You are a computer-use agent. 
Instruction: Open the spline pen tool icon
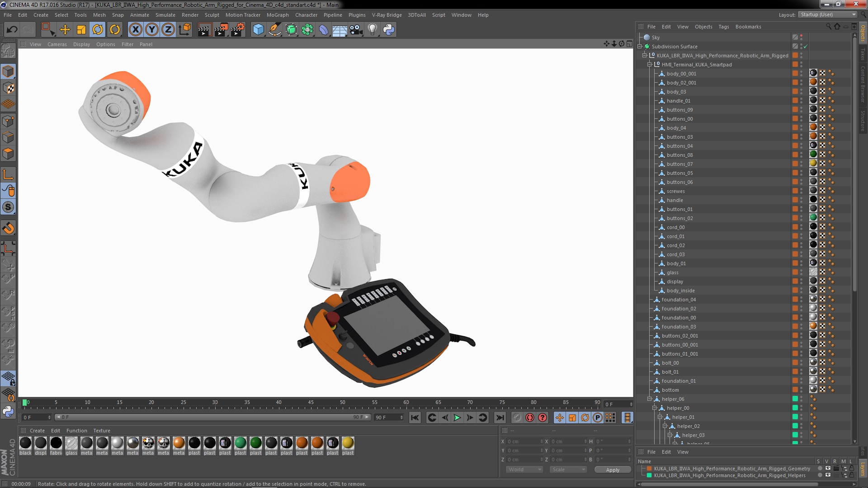click(x=274, y=30)
